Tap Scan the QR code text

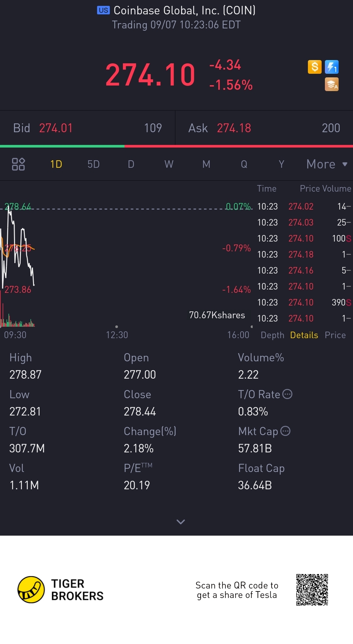237,590
